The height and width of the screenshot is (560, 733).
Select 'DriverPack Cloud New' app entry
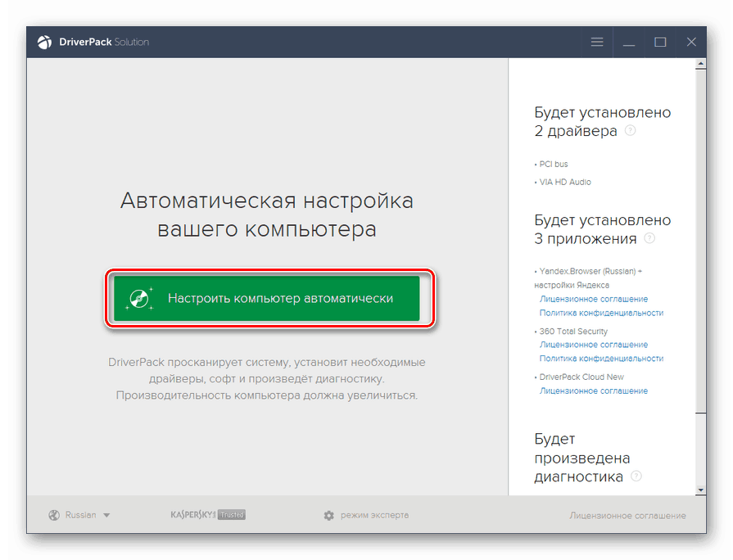pyautogui.click(x=581, y=377)
